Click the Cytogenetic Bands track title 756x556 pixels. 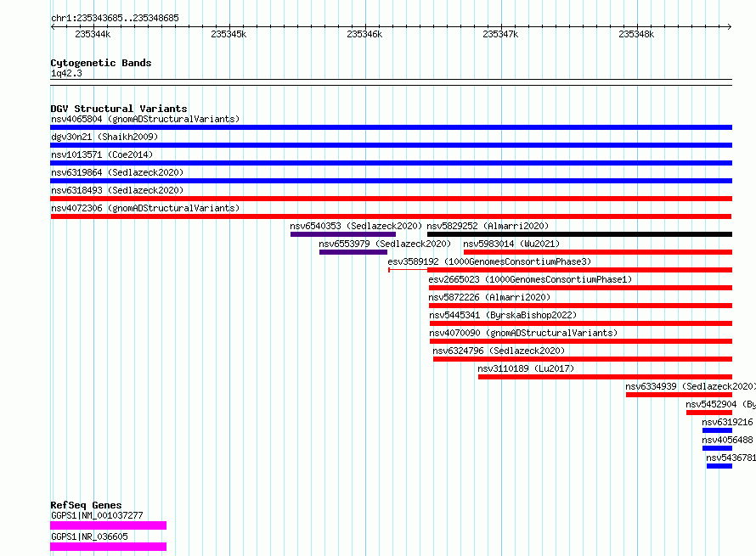[x=101, y=63]
